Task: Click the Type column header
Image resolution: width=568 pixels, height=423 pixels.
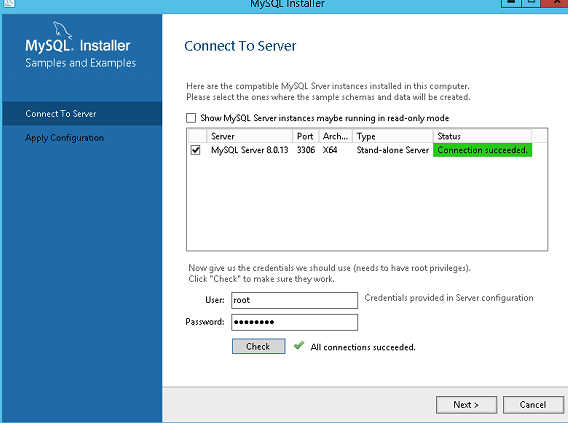Action: 393,136
